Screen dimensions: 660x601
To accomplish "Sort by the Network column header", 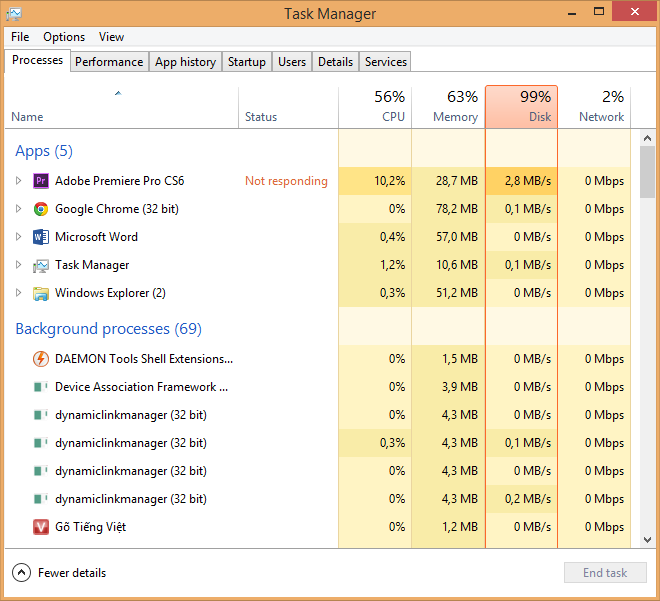I will coord(594,107).
